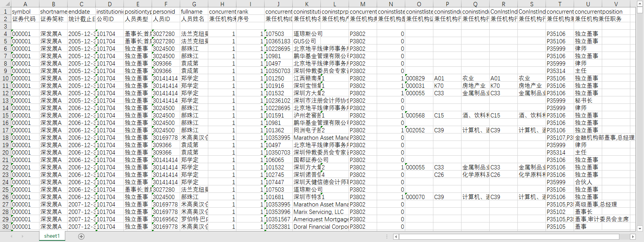Select the '101362' cell
This screenshot has height=242, width=644.
click(x=279, y=130)
